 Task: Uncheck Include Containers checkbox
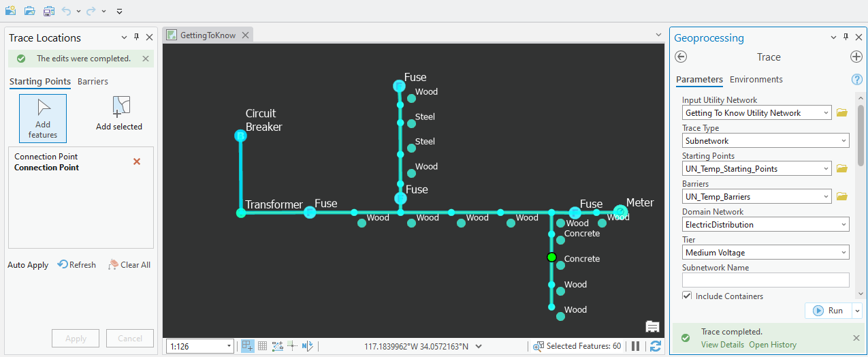point(687,296)
